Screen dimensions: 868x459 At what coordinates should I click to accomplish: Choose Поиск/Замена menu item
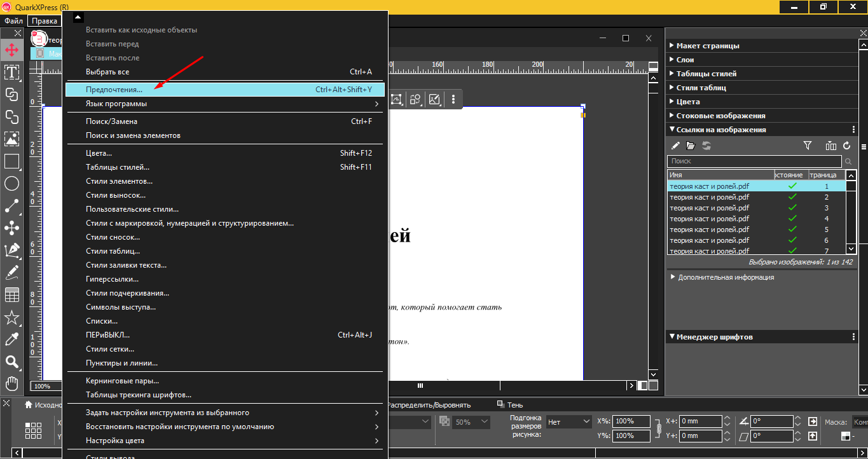[x=225, y=121]
